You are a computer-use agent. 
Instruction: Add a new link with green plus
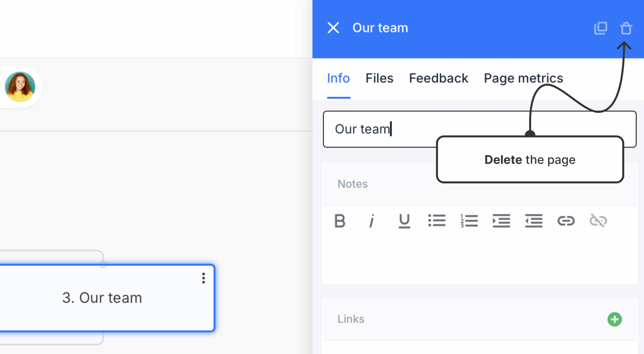(x=615, y=319)
